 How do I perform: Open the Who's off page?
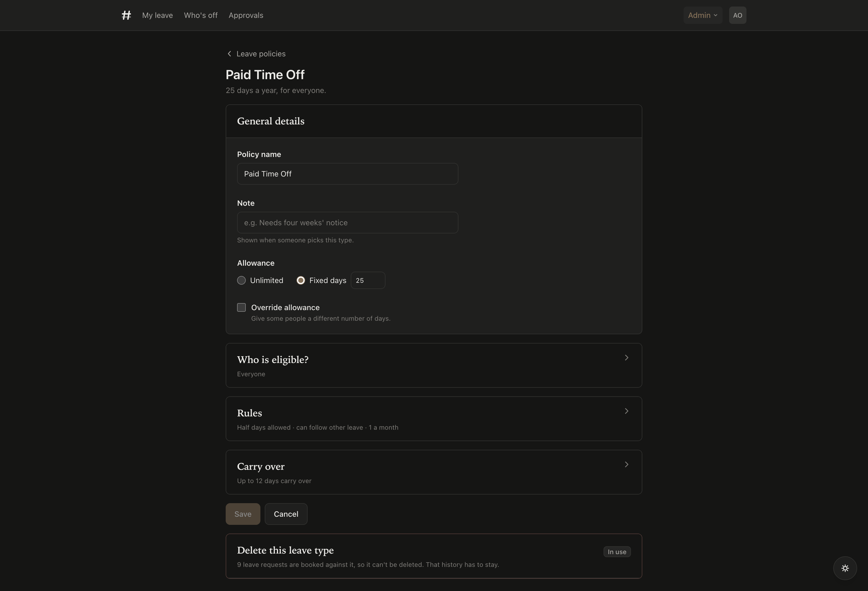coord(200,15)
